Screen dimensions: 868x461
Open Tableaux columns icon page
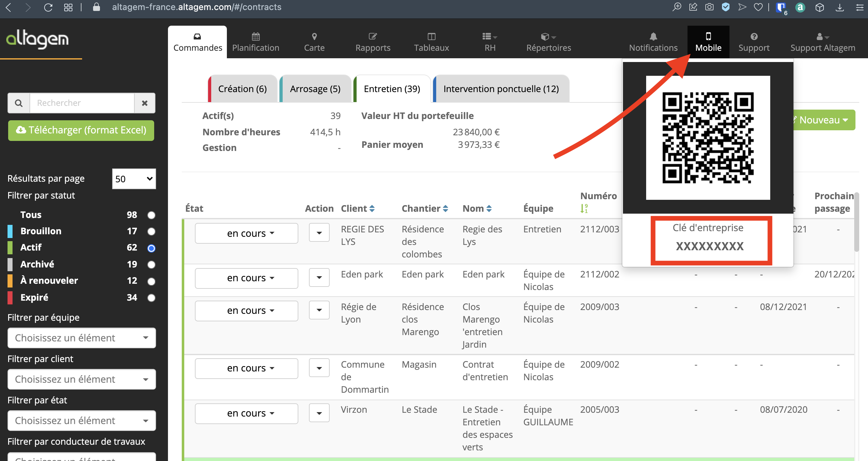coord(431,42)
